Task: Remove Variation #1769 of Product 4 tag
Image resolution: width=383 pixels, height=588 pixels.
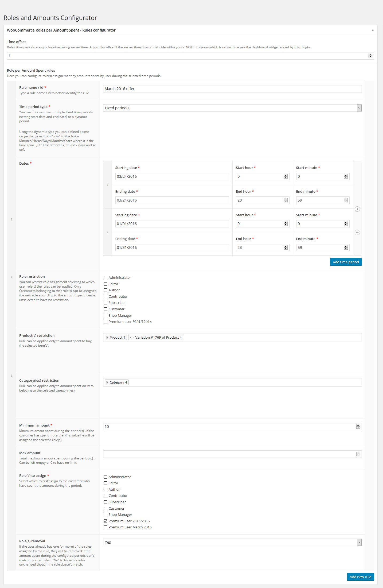Action: point(131,338)
